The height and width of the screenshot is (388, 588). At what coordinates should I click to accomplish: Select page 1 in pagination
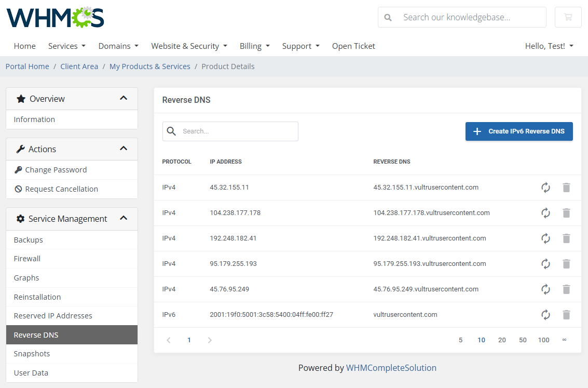(x=189, y=340)
